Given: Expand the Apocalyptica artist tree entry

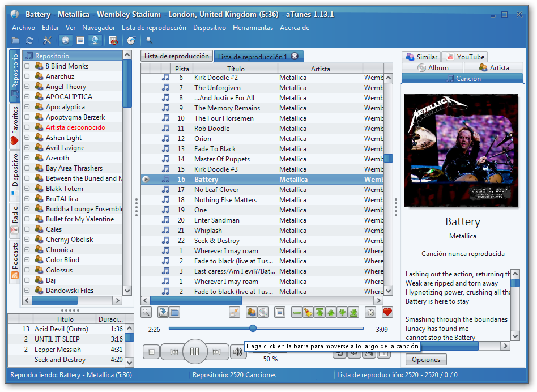Looking at the screenshot, I should (x=27, y=107).
